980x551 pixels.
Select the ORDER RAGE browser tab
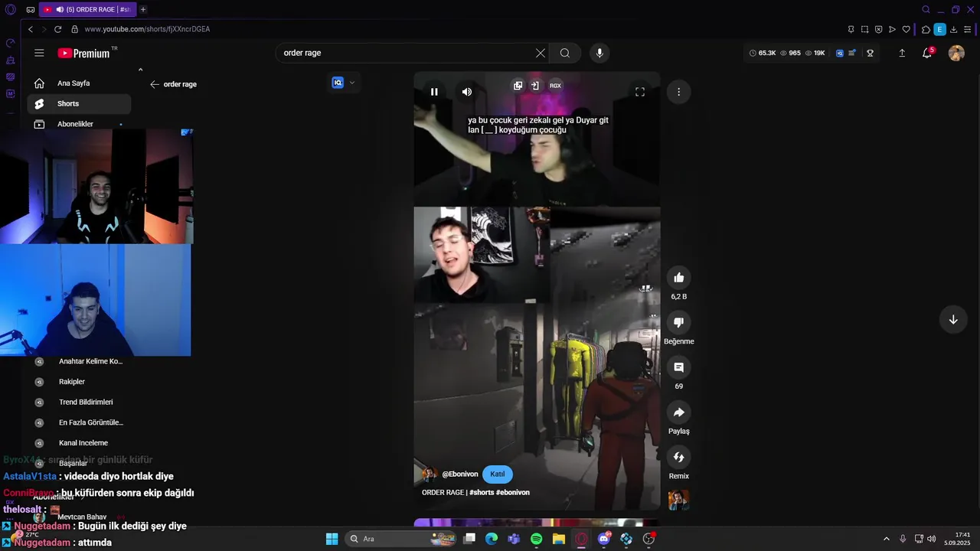[87, 9]
